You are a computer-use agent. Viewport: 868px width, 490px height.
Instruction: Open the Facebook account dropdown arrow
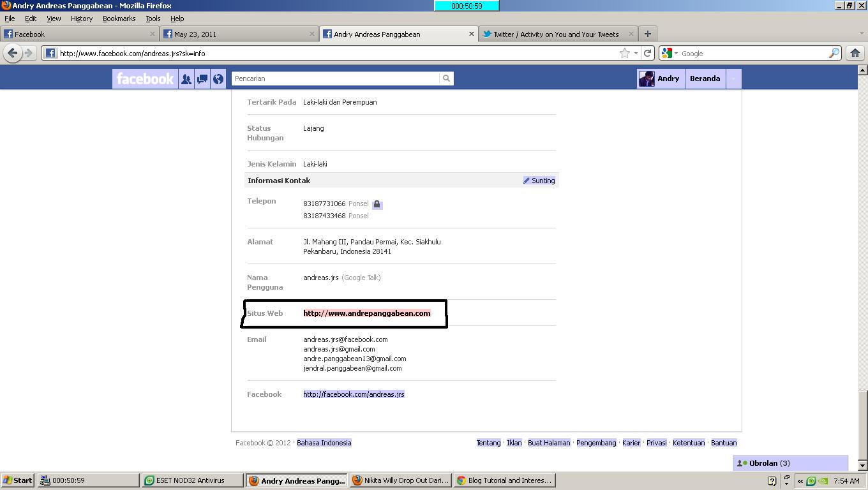[733, 78]
